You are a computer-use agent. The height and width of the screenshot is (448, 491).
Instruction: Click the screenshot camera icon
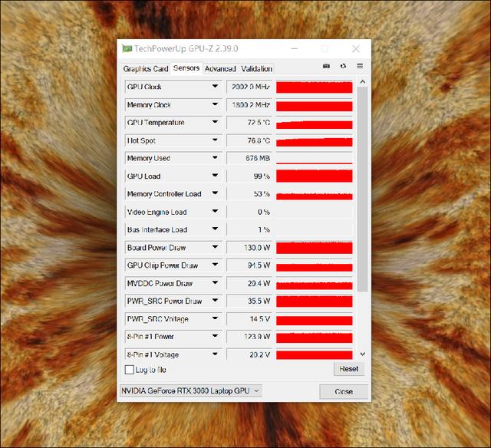coord(326,66)
